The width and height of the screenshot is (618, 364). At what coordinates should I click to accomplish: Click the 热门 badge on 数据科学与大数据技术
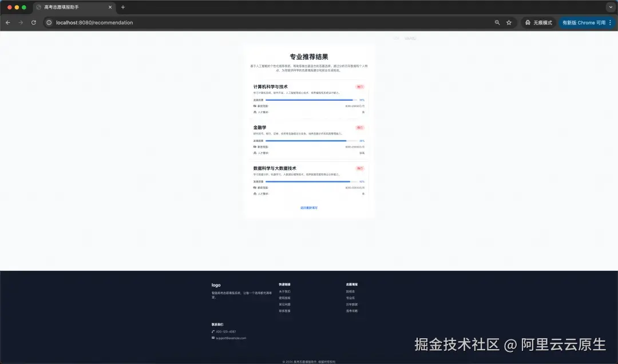point(359,168)
